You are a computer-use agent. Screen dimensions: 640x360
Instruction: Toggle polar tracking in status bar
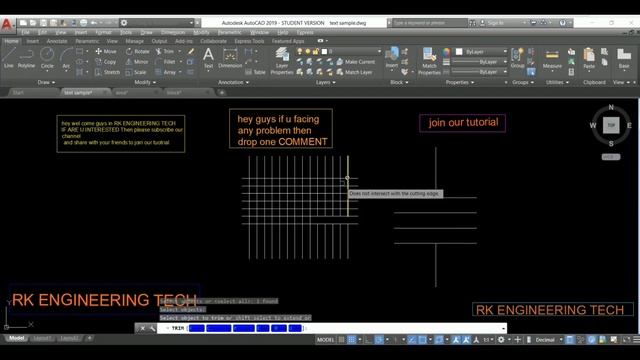tap(379, 340)
